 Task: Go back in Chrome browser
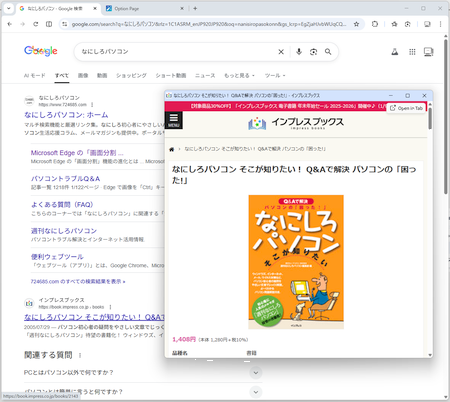click(10, 24)
